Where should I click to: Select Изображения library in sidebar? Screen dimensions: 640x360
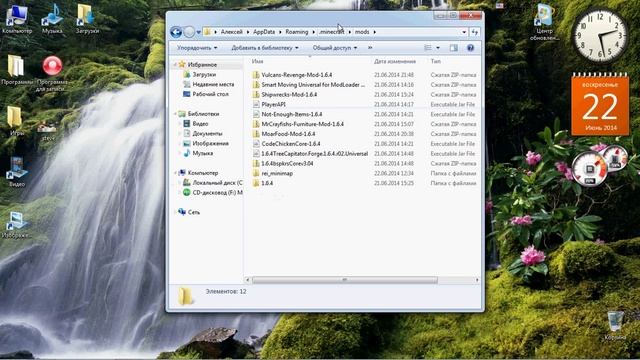[210, 143]
